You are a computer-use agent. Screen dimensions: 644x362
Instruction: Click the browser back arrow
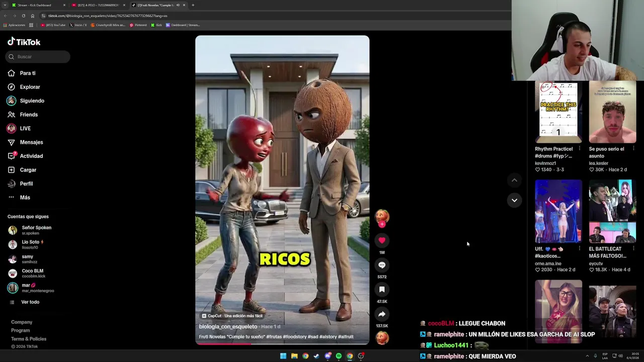click(x=6, y=16)
